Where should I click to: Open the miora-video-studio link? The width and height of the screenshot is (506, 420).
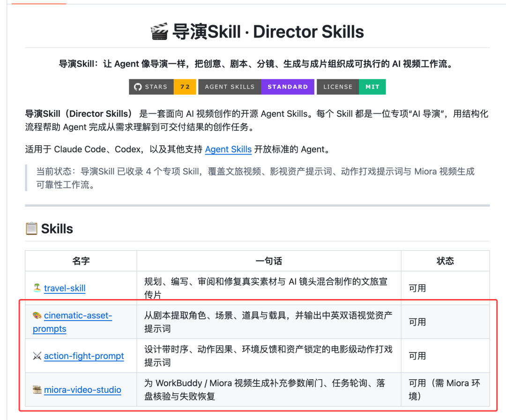coord(82,390)
